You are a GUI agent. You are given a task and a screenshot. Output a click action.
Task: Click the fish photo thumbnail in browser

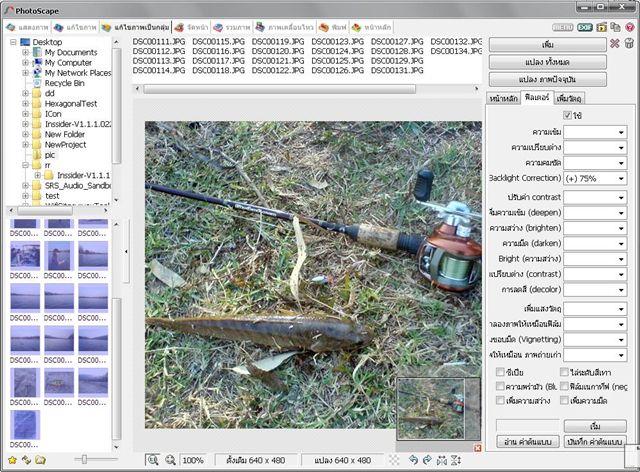[x=59, y=382]
